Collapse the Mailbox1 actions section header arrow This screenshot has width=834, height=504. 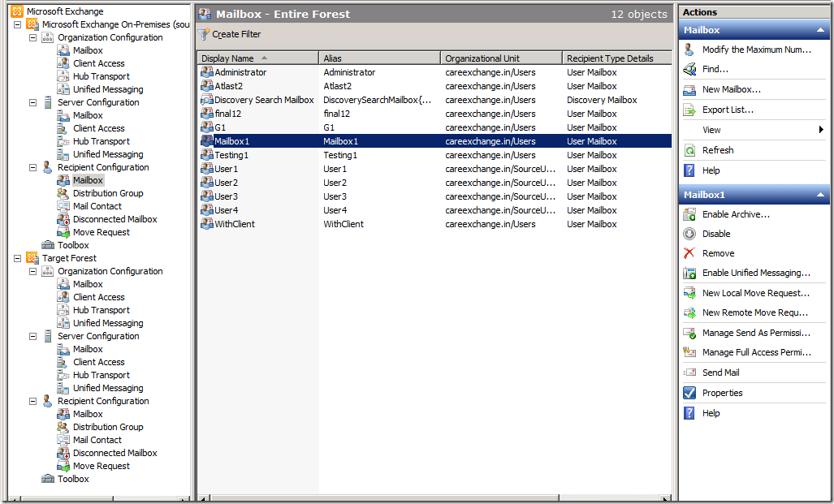tap(821, 195)
